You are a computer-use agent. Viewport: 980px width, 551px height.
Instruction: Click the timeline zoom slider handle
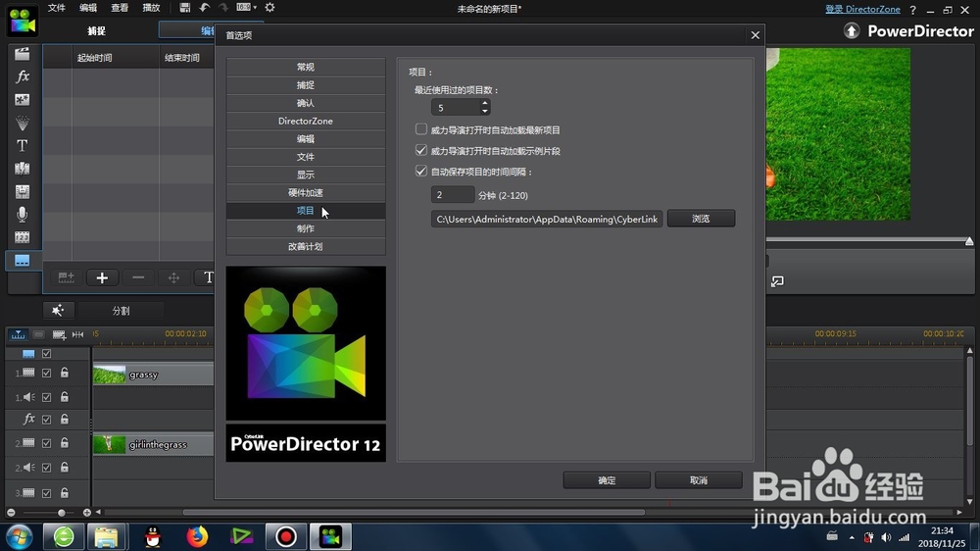point(61,512)
